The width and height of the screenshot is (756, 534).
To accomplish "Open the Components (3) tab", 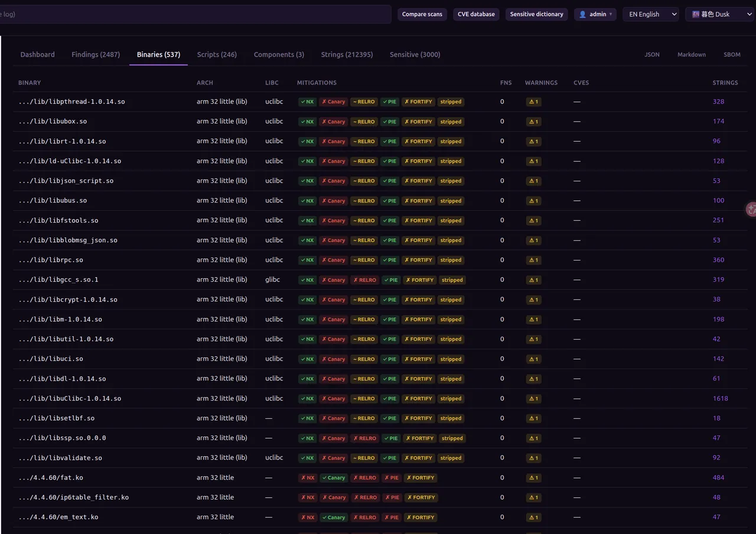I will coord(279,54).
